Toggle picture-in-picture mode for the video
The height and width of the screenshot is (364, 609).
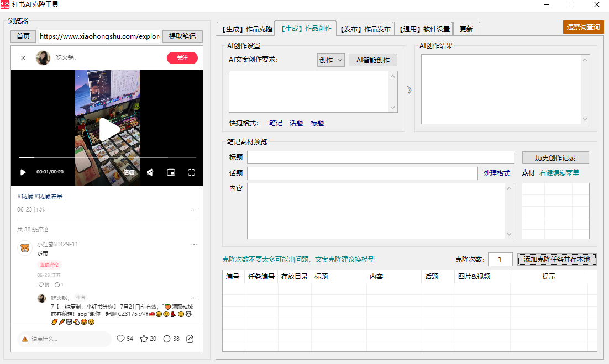[x=171, y=172]
